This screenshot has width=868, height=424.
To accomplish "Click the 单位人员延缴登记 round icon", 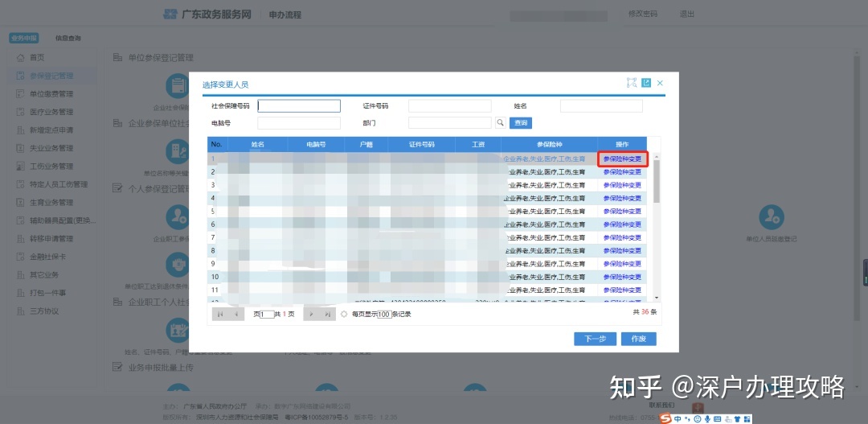I will click(771, 217).
